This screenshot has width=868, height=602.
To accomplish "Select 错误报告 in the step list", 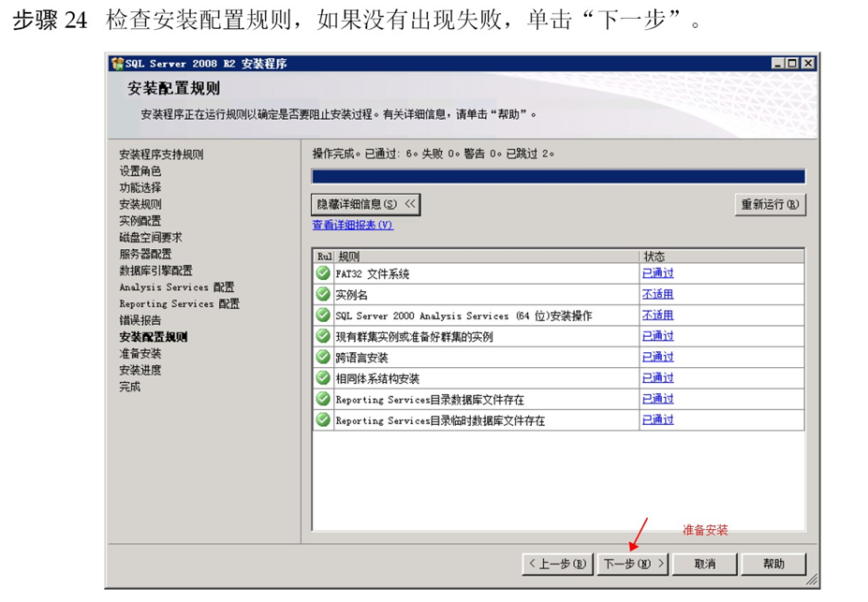I will [140, 320].
